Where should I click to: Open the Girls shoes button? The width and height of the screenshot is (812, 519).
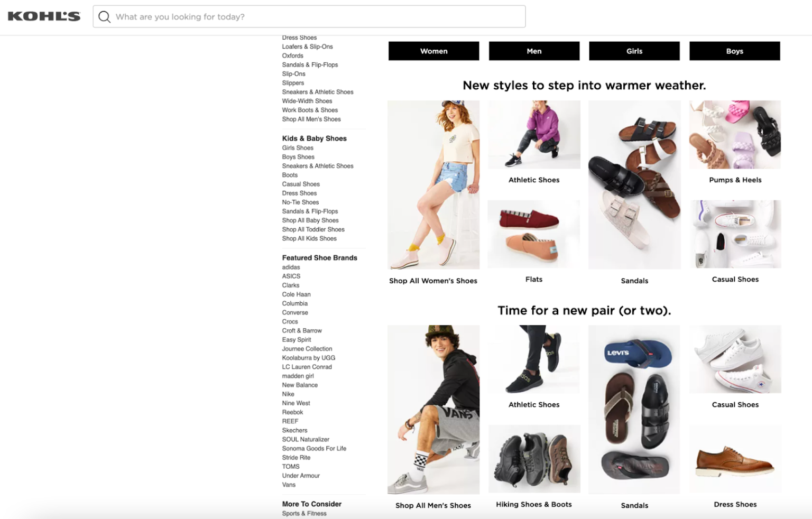pyautogui.click(x=634, y=51)
